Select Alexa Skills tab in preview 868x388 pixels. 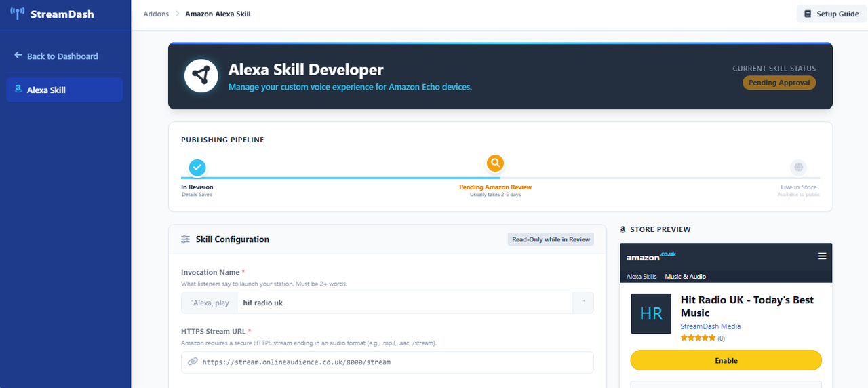[642, 277]
